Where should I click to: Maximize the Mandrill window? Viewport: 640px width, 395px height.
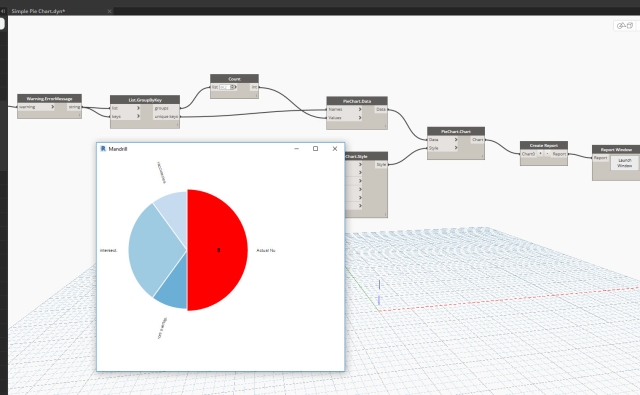coord(316,149)
